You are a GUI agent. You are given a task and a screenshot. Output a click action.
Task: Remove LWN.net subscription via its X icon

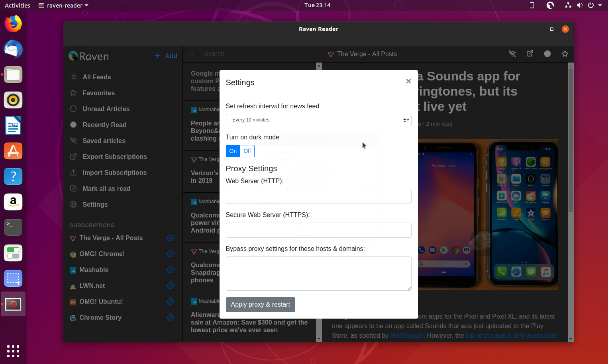point(171,286)
